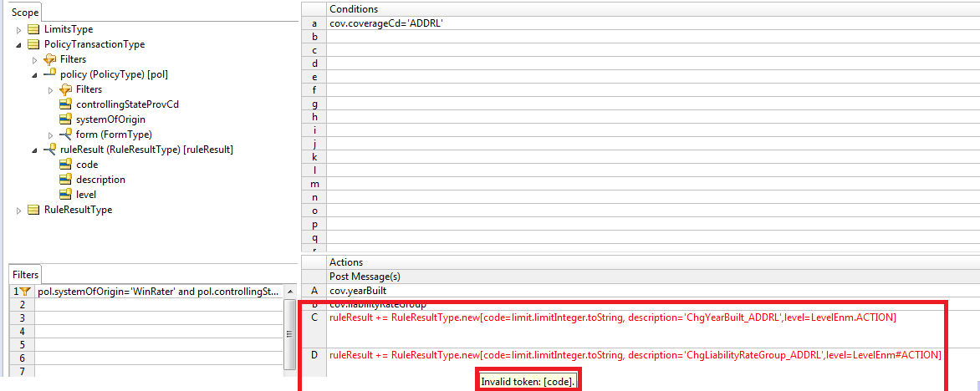The height and width of the screenshot is (391, 980).
Task: Expand the form (FormType) node
Action: coord(51,135)
